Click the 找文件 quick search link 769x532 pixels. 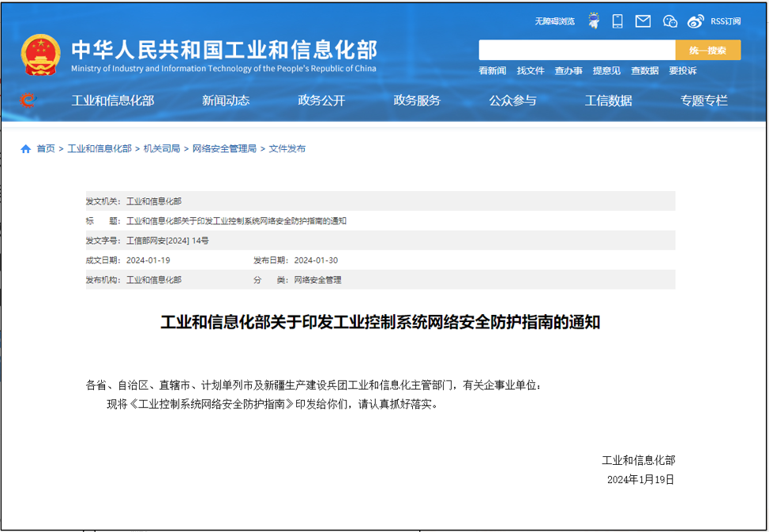coord(531,71)
